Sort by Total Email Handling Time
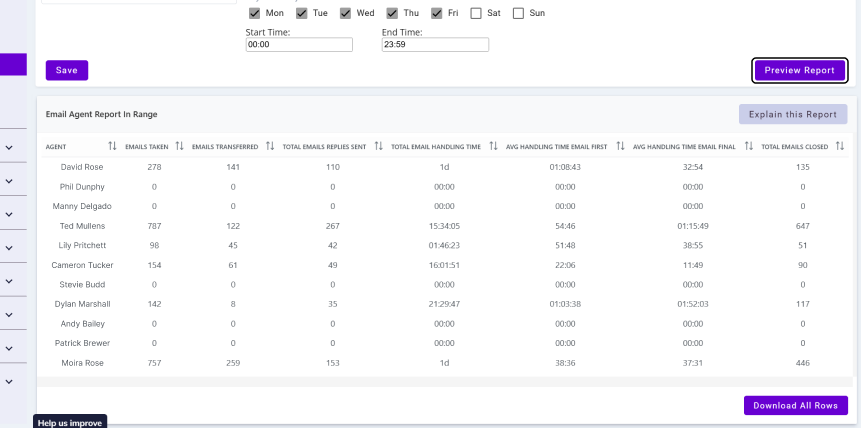861x428 pixels. (x=492, y=146)
